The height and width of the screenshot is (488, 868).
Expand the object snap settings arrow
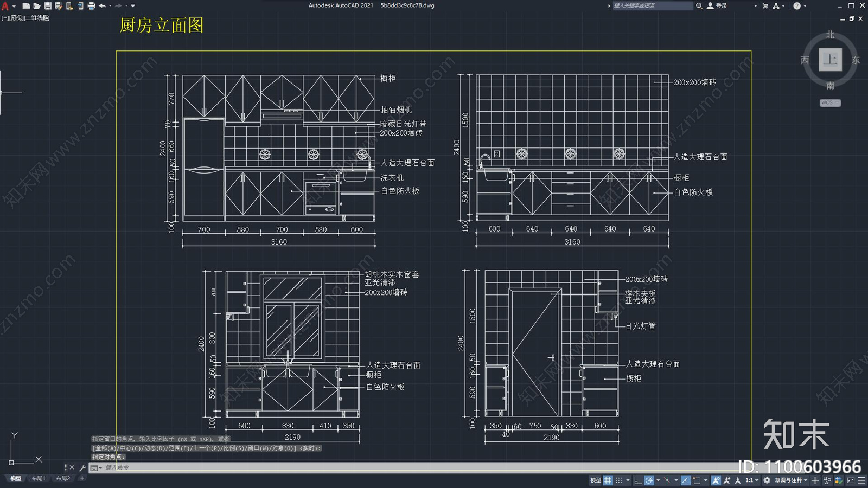point(705,480)
